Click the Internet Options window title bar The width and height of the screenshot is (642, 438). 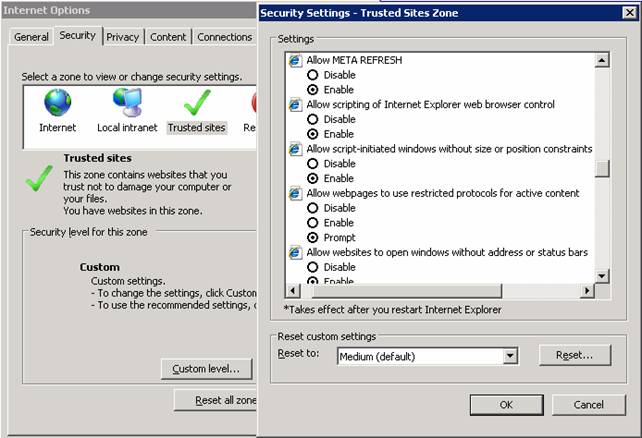[129, 10]
